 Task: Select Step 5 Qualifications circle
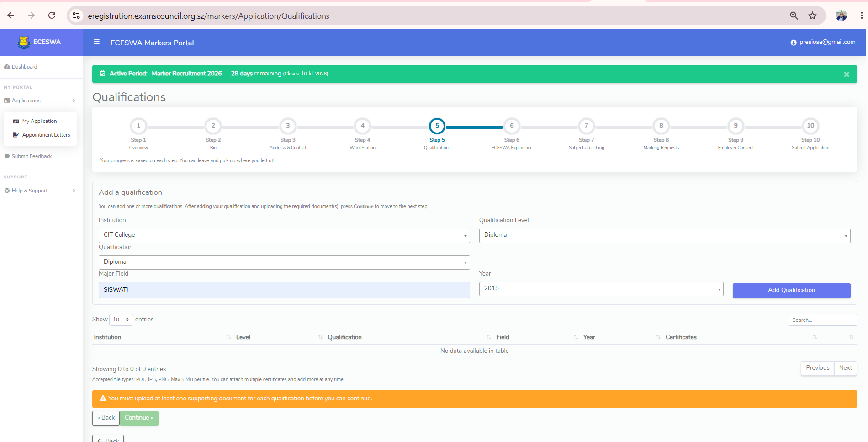pyautogui.click(x=437, y=126)
